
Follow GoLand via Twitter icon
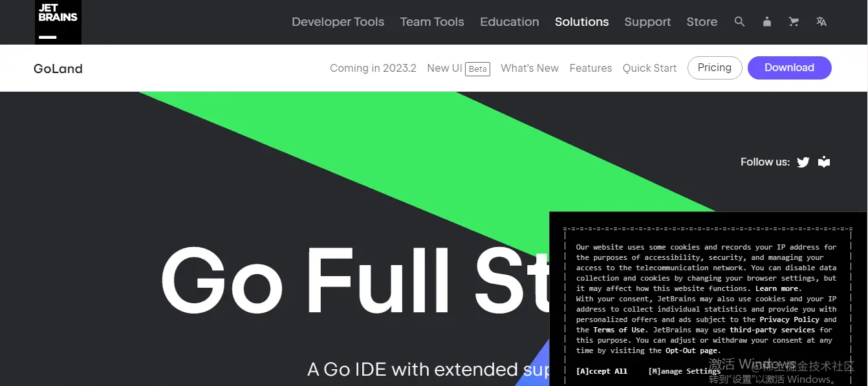pyautogui.click(x=803, y=162)
